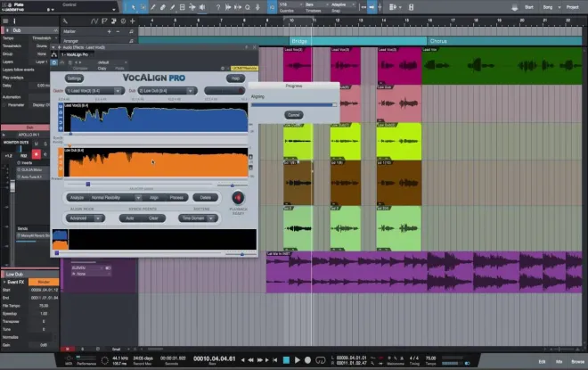This screenshot has height=370, width=588.
Task: Click the Chorus section in Arranger track
Action: (504, 41)
